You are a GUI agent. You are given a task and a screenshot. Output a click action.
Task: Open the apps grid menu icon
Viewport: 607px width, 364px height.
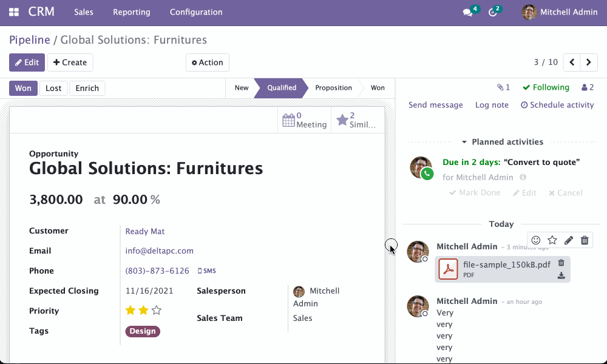tap(14, 12)
